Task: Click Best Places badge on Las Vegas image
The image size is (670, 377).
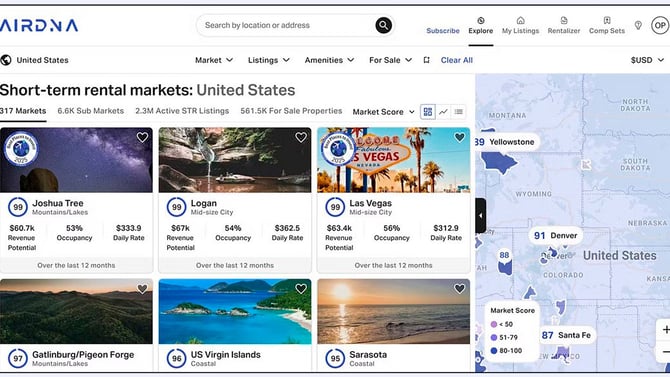Action: click(338, 148)
